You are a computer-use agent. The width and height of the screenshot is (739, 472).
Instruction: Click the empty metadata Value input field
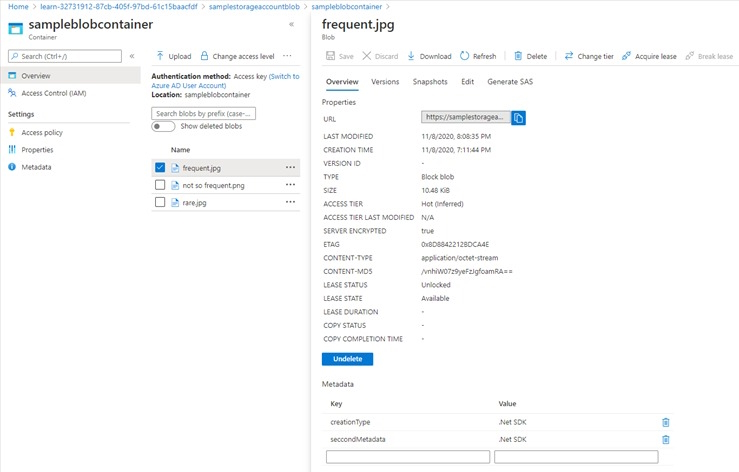pyautogui.click(x=576, y=456)
